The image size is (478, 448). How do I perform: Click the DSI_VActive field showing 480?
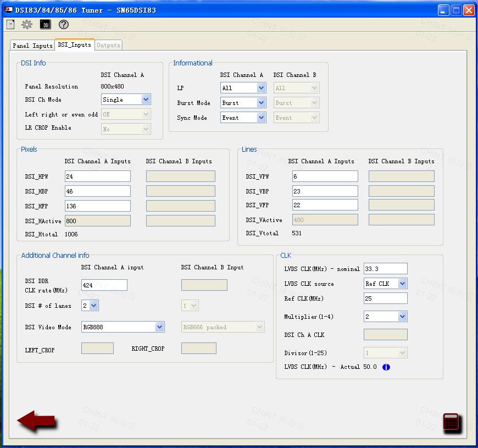point(325,219)
